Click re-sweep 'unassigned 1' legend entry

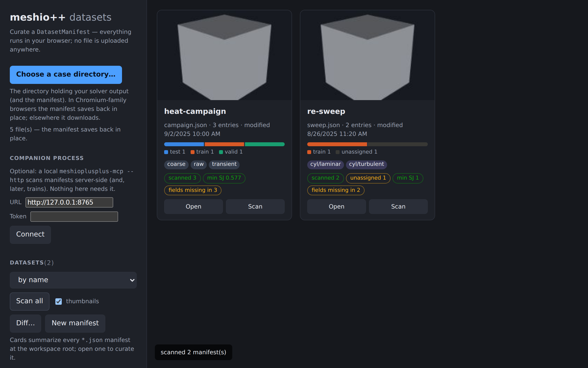pos(356,152)
